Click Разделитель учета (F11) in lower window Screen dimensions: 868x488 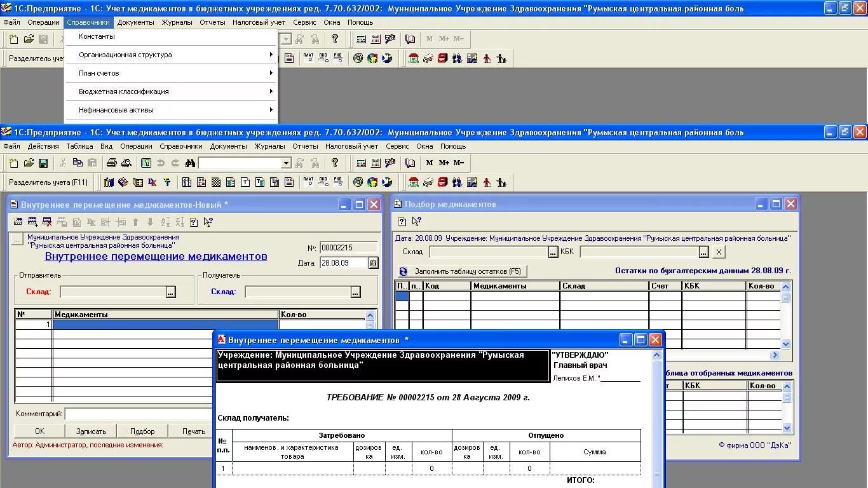pyautogui.click(x=48, y=182)
